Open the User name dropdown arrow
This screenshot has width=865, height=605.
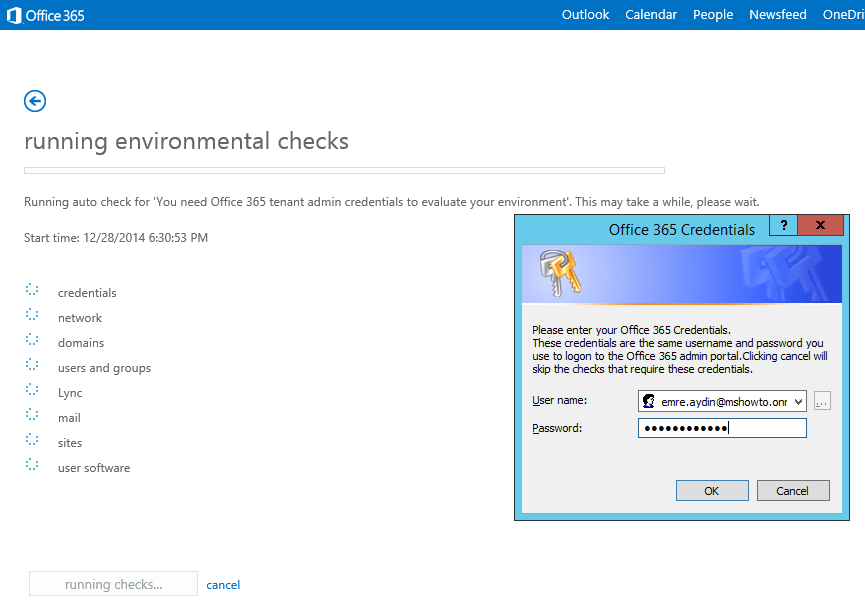798,401
